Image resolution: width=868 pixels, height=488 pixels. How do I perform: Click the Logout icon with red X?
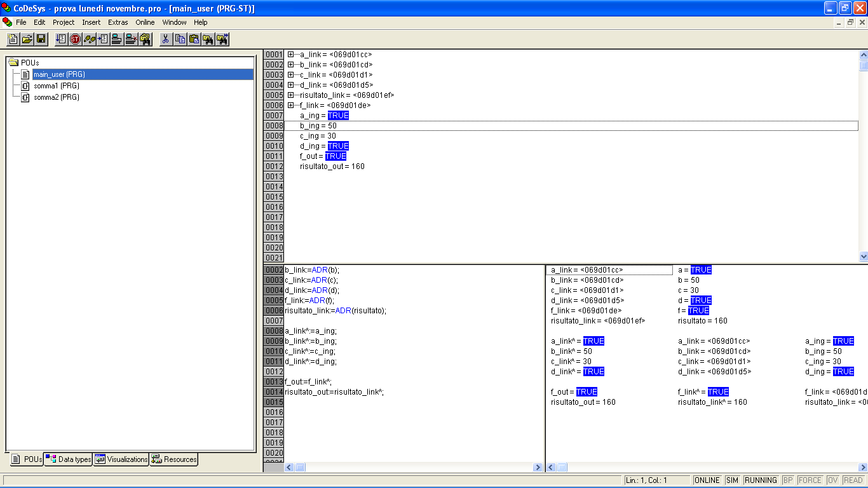click(131, 39)
